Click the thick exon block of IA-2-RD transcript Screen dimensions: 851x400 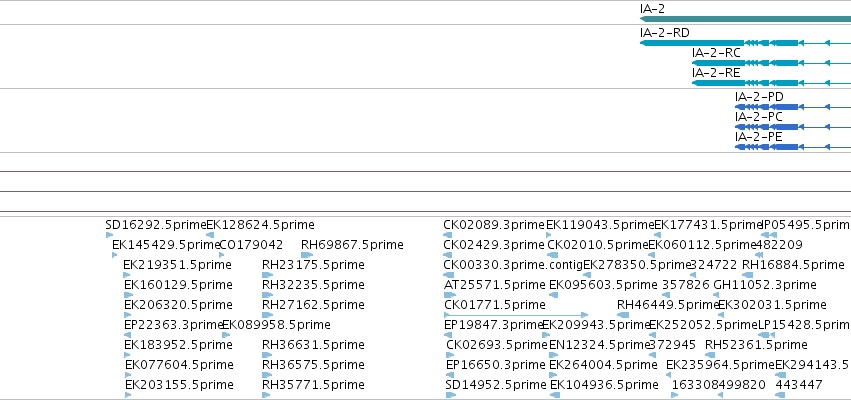click(692, 43)
